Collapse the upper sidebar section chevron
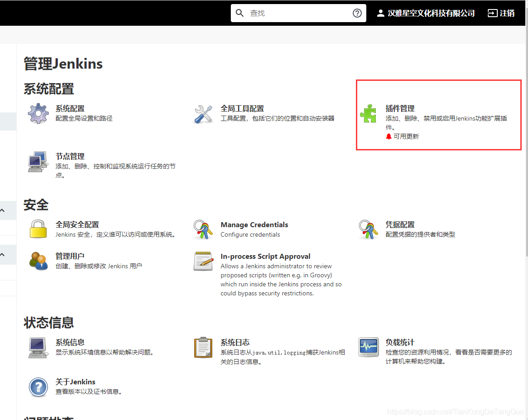The width and height of the screenshot is (528, 420). click(2, 210)
